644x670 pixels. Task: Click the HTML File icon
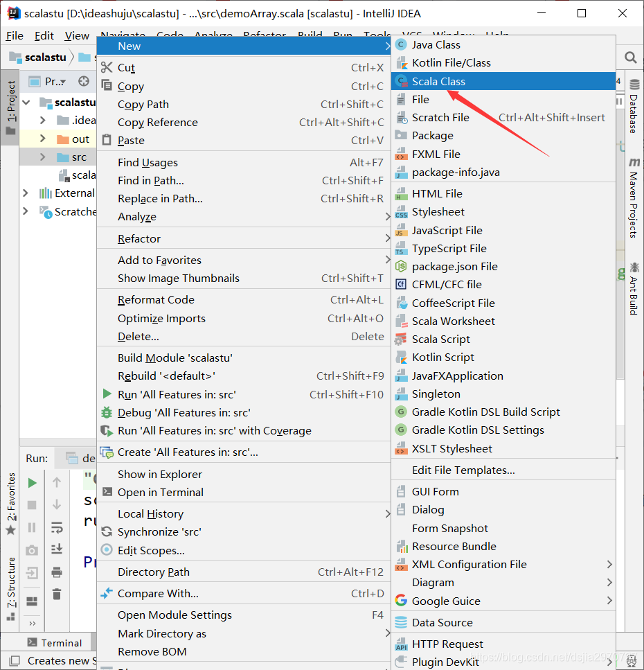[x=401, y=193]
